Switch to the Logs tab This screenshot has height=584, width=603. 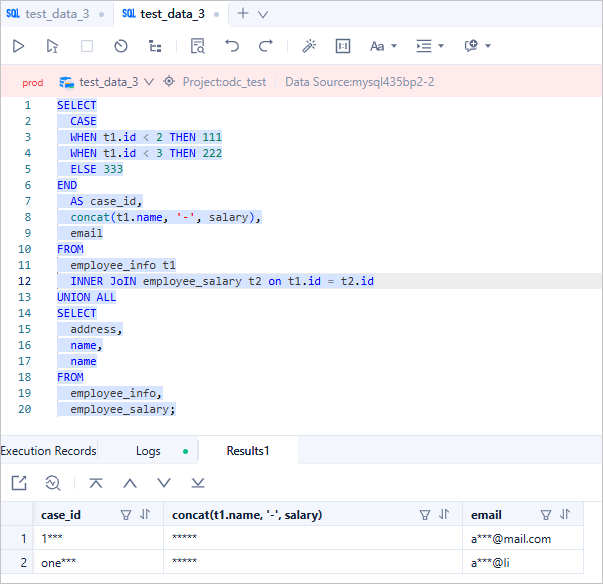[148, 451]
